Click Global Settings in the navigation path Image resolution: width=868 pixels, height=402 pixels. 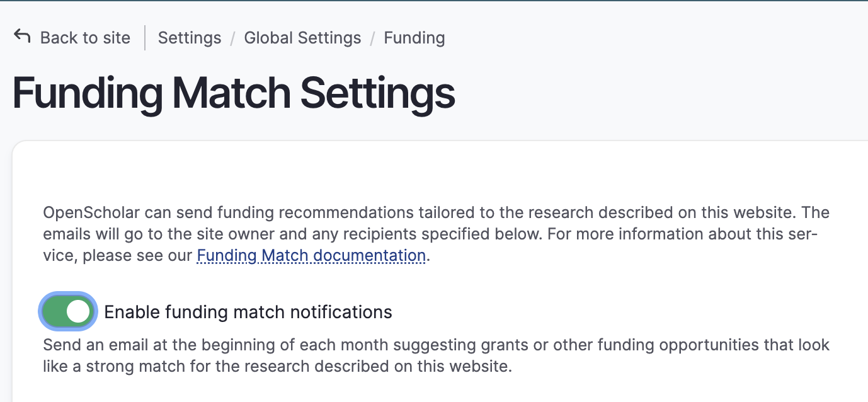pos(302,38)
